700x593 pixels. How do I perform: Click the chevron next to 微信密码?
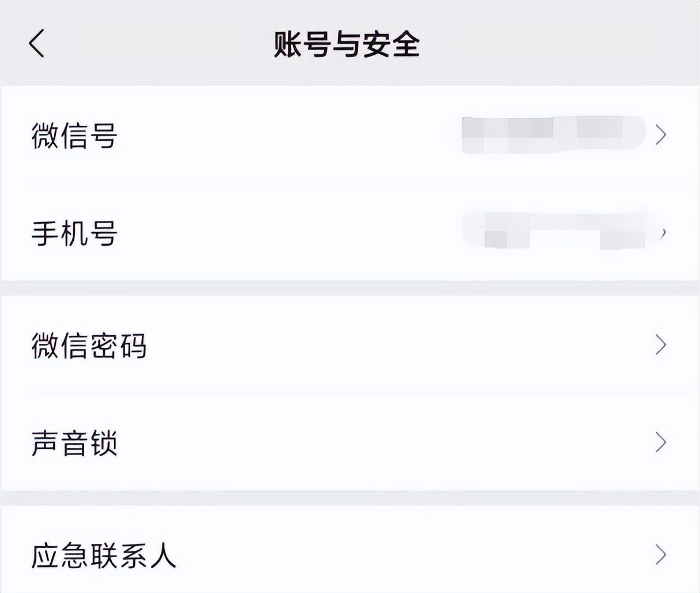click(660, 345)
